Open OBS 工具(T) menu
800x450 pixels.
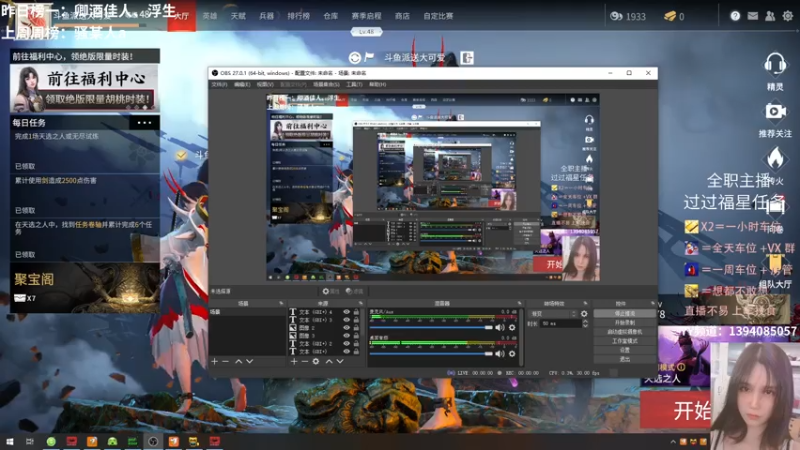354,84
